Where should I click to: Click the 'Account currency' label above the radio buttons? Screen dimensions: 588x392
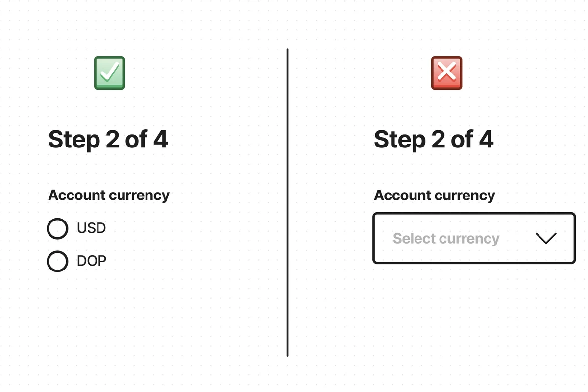tap(109, 196)
